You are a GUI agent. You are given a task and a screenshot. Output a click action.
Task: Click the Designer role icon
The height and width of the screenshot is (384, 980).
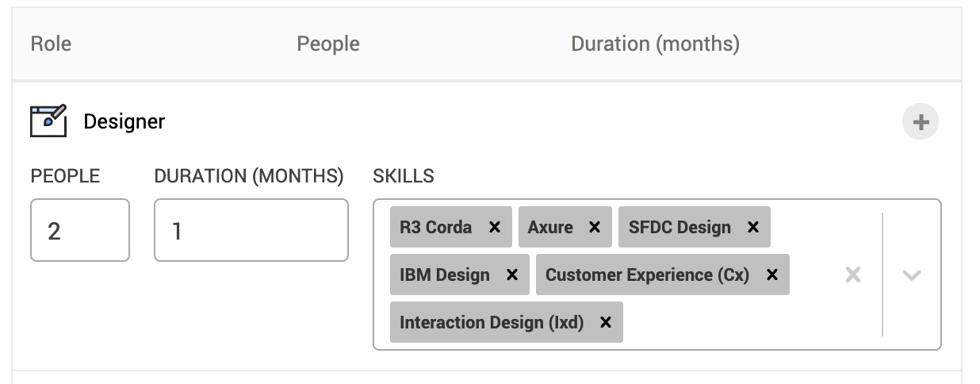pos(48,121)
